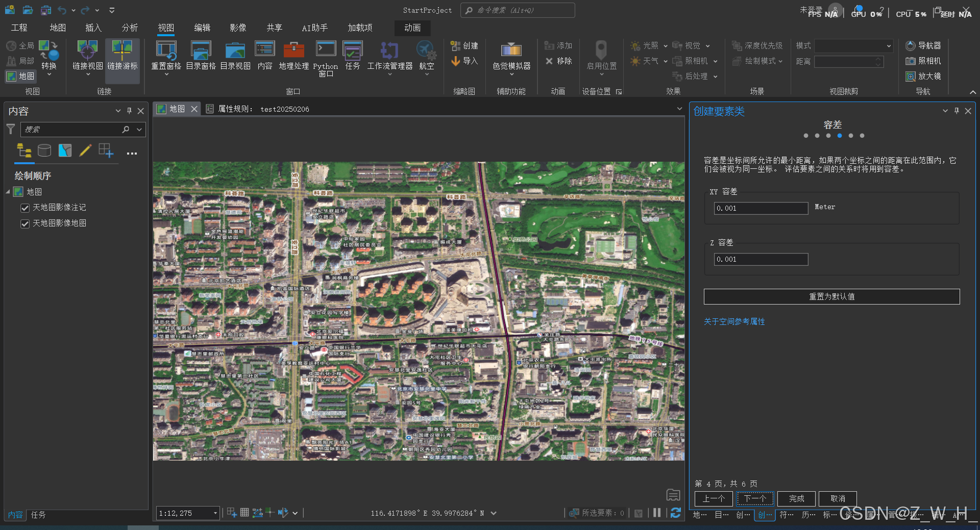Image resolution: width=980 pixels, height=530 pixels.
Task: Click the Z 容差 input field
Action: 761,259
